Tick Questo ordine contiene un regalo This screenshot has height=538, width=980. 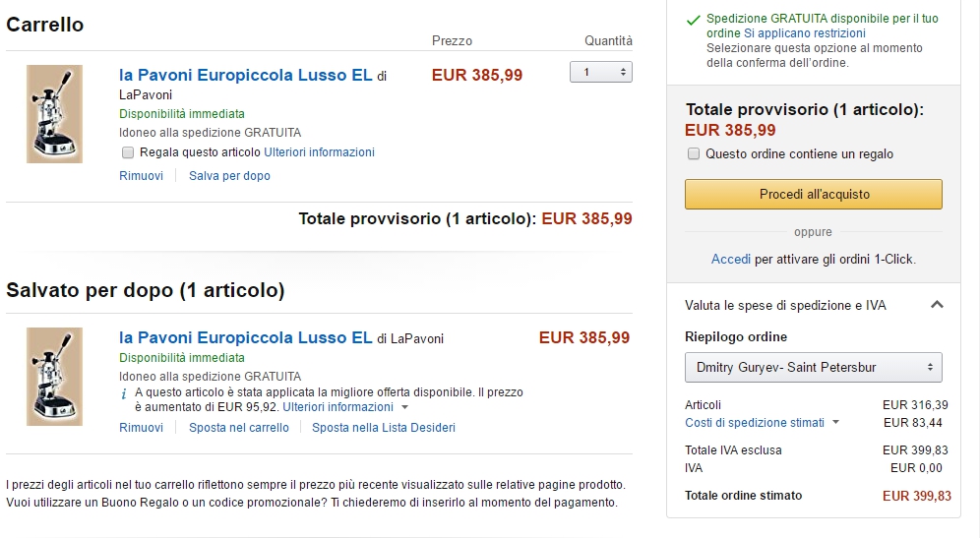[693, 153]
